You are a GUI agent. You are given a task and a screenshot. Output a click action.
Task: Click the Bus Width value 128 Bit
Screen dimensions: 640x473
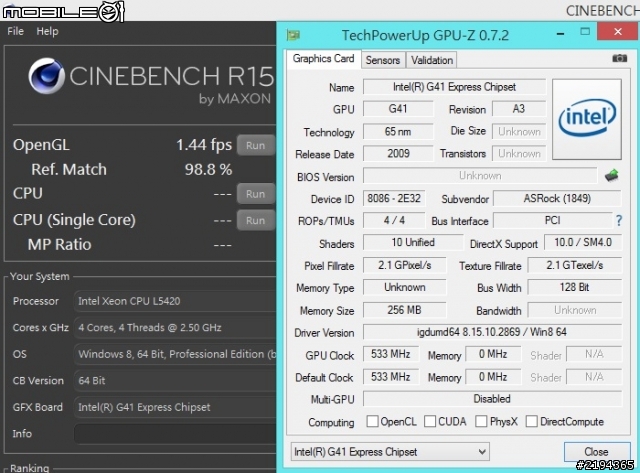tap(575, 287)
